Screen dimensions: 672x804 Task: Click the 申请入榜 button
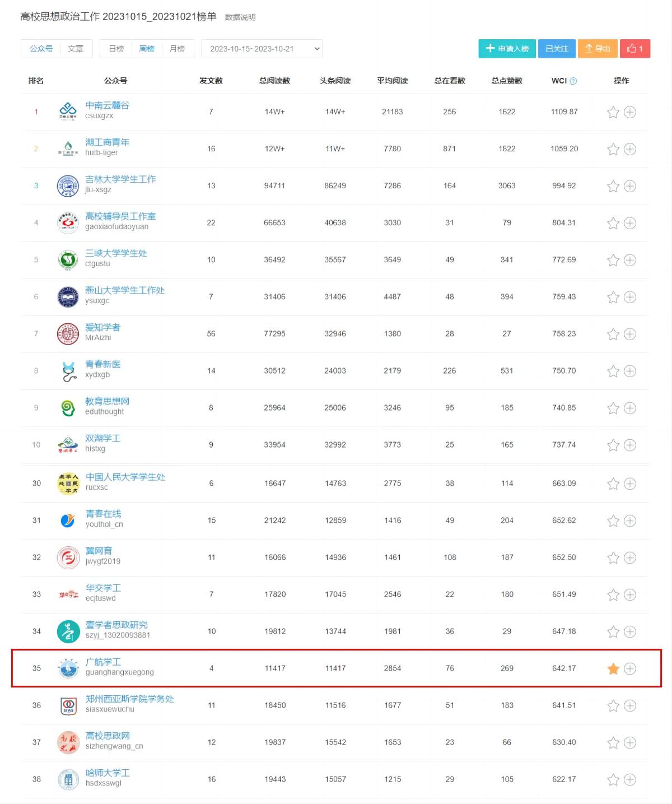click(x=507, y=49)
